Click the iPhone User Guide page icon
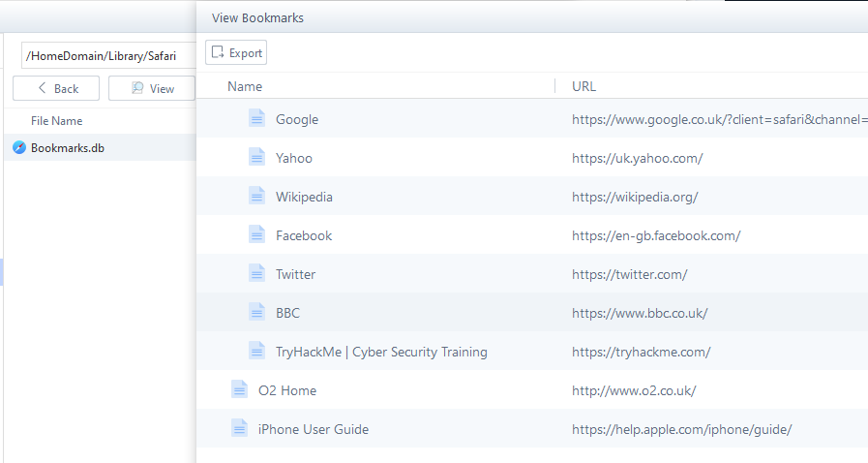The height and width of the screenshot is (463, 868). pos(239,429)
